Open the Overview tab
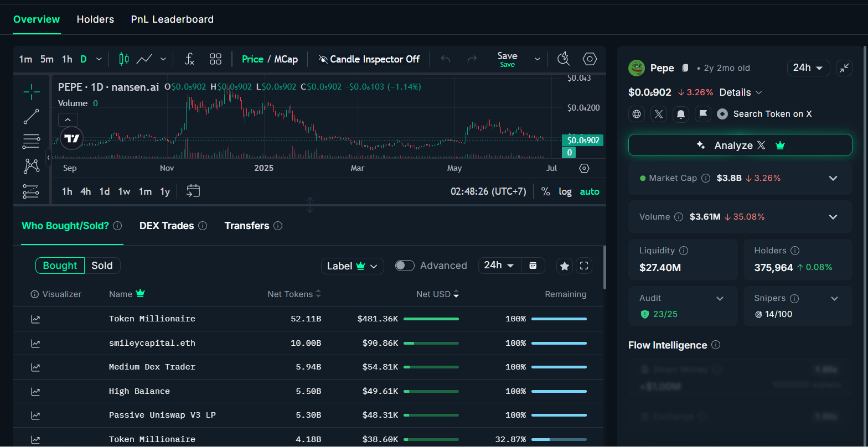 pyautogui.click(x=37, y=19)
